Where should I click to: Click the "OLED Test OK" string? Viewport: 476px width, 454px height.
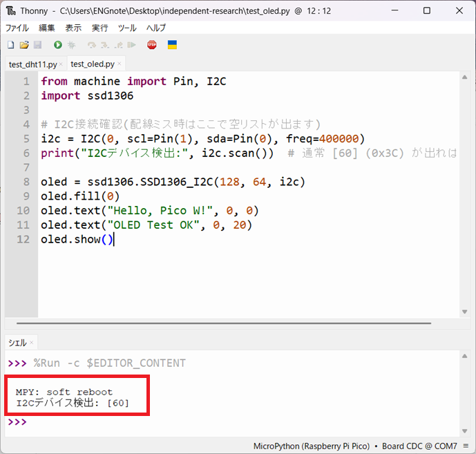pyautogui.click(x=153, y=225)
